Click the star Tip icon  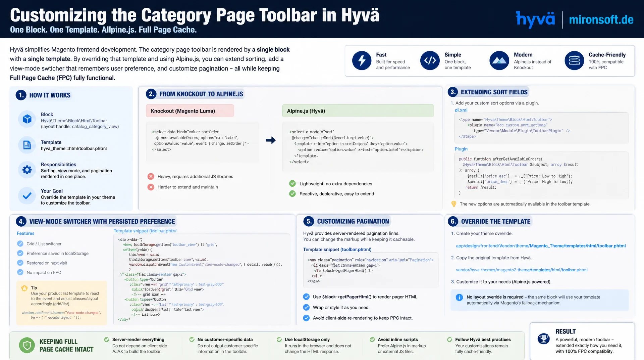[x=24, y=288]
